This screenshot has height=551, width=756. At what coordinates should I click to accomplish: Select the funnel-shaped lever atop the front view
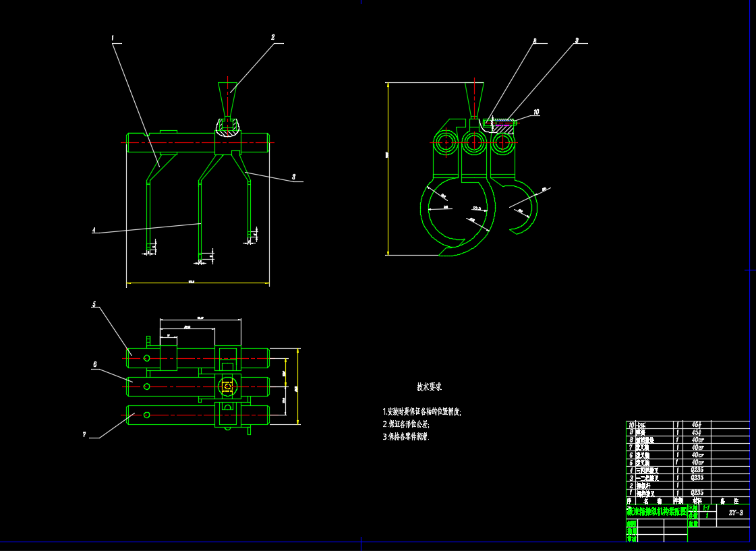[x=229, y=99]
